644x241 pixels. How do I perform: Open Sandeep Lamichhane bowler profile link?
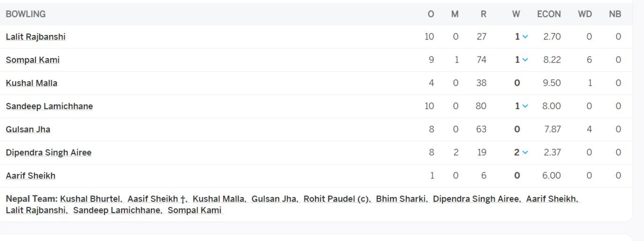pyautogui.click(x=49, y=106)
